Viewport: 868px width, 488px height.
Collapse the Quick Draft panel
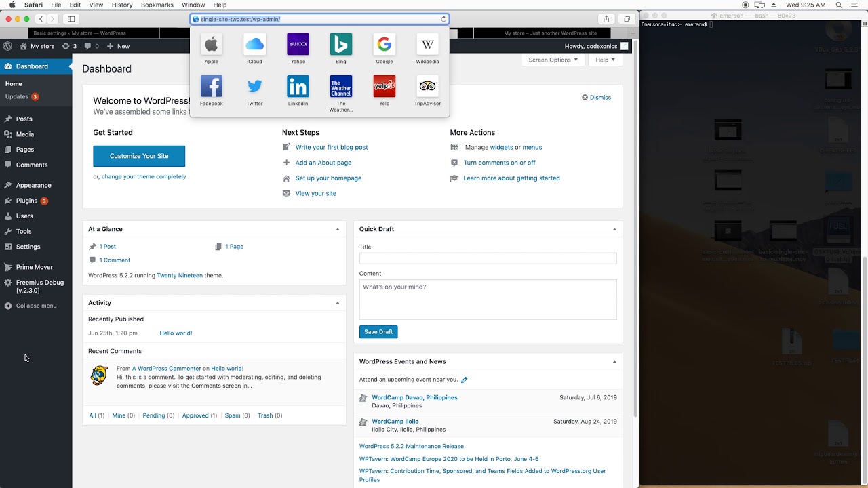pyautogui.click(x=614, y=229)
